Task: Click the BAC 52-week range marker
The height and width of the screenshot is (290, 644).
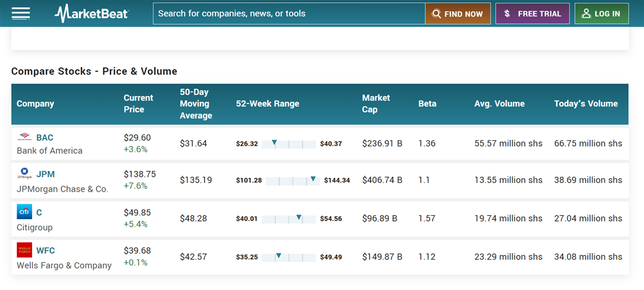Action: coord(274,143)
